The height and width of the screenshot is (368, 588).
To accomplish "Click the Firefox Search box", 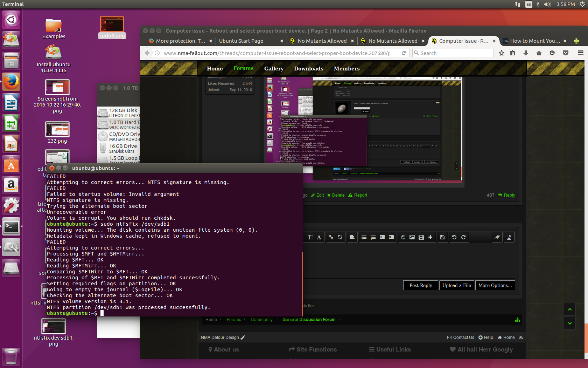I will pos(453,53).
